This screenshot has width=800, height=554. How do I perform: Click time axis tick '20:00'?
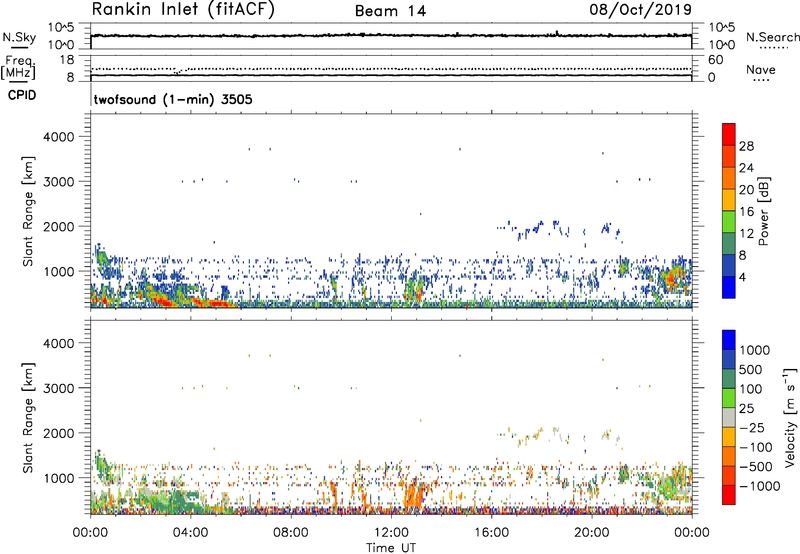592,533
